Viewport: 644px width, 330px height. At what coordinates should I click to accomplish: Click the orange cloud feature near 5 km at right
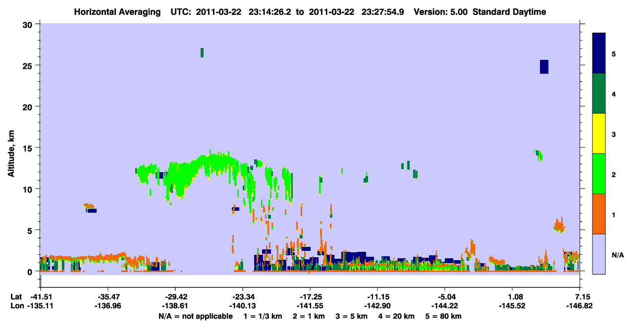[x=559, y=226]
